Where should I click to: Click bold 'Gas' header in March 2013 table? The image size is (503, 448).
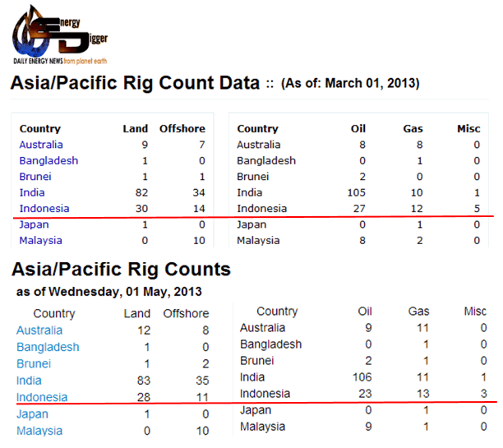click(x=413, y=129)
